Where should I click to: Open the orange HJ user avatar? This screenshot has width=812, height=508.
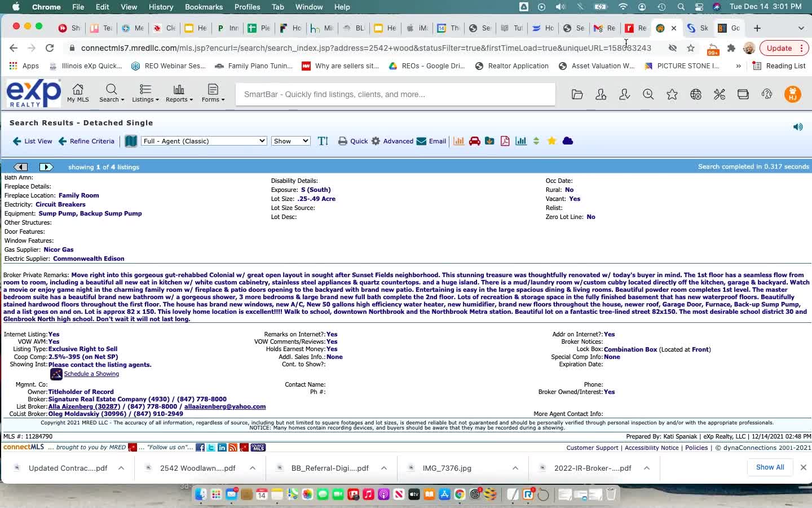point(793,94)
